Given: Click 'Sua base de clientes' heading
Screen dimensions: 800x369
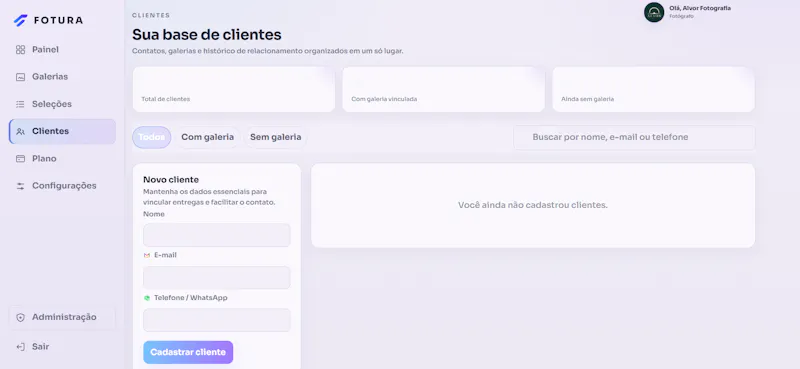Looking at the screenshot, I should pos(207,35).
